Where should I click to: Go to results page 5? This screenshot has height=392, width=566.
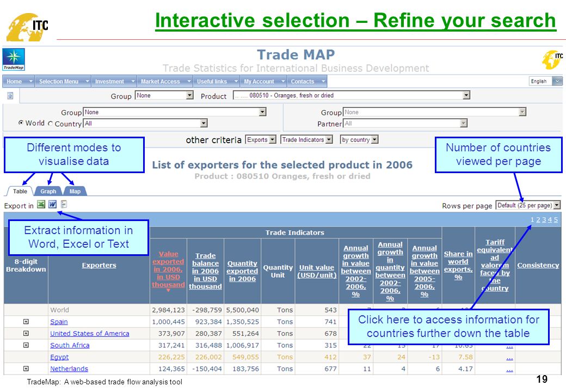tap(556, 219)
